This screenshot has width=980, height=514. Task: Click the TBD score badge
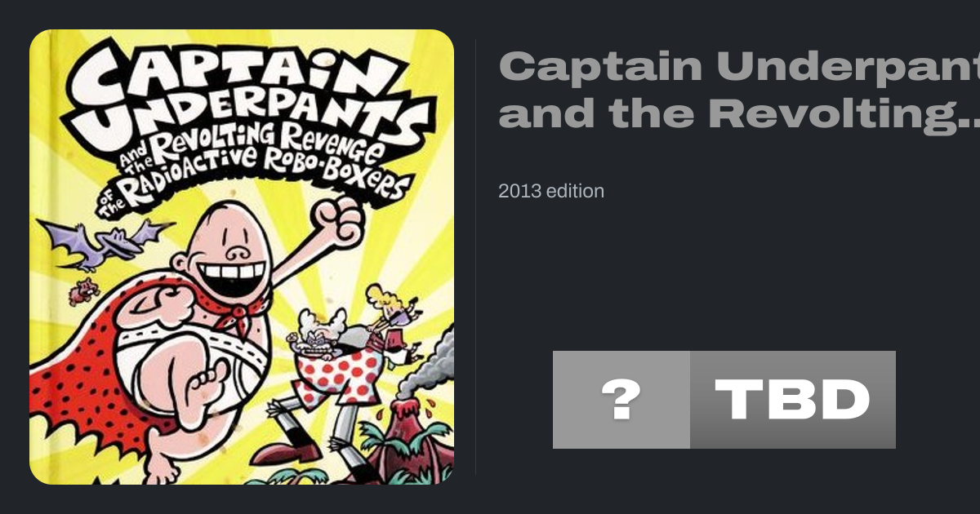793,400
